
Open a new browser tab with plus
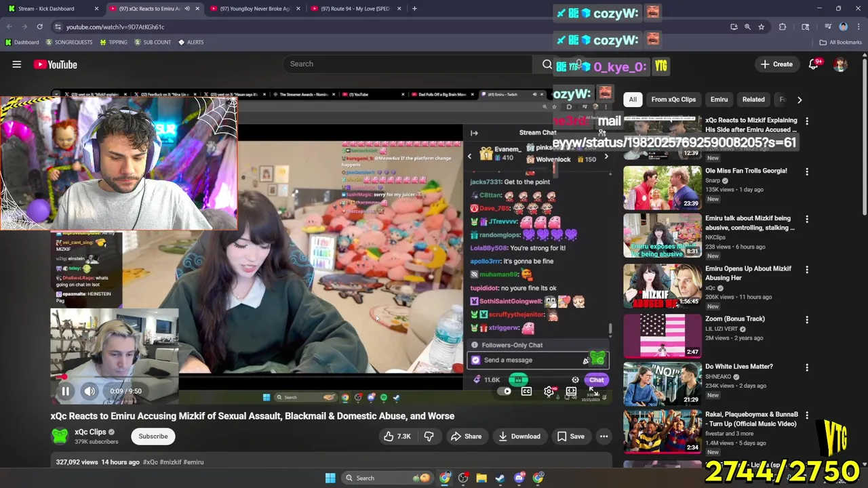(x=415, y=9)
